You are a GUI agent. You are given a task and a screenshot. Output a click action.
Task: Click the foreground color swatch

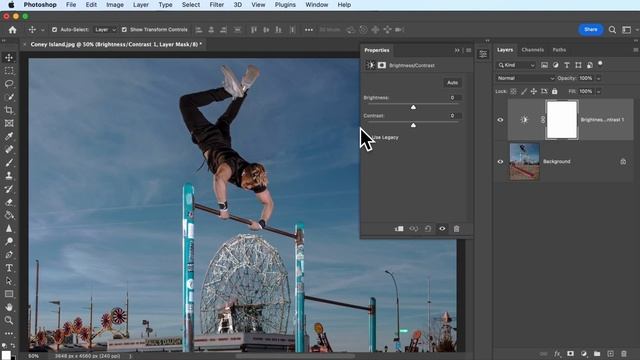[6, 355]
